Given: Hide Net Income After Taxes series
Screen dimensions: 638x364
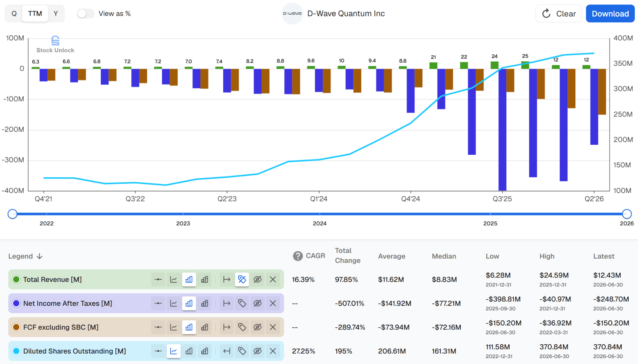Looking at the screenshot, I should click(x=257, y=303).
